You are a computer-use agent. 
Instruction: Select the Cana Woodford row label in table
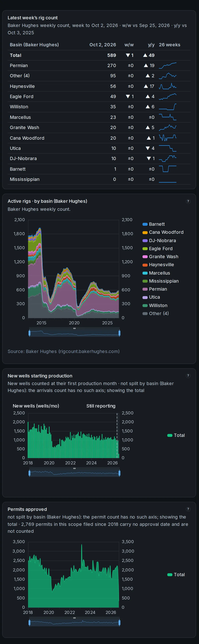pyautogui.click(x=27, y=138)
